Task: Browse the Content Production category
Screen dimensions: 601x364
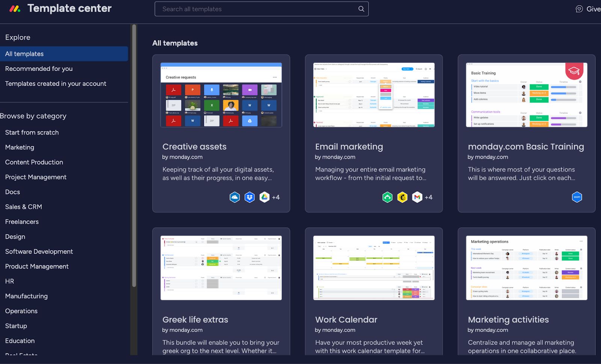Action: pyautogui.click(x=34, y=162)
